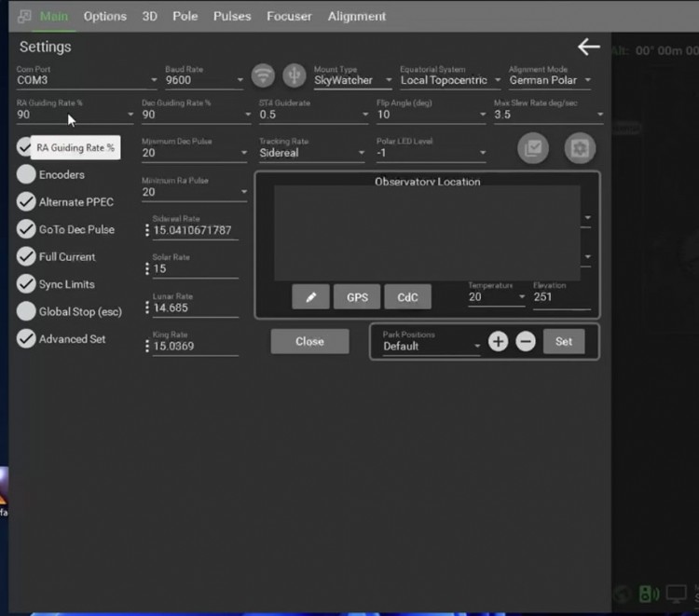
Task: Click the Elevation input field
Action: [560, 297]
